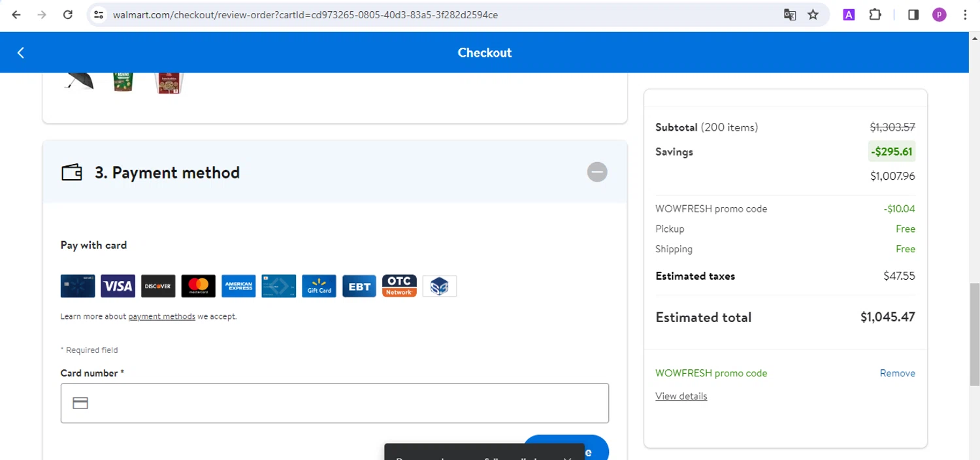980x460 pixels.
Task: Select the OTC Network logo
Action: [x=399, y=286]
